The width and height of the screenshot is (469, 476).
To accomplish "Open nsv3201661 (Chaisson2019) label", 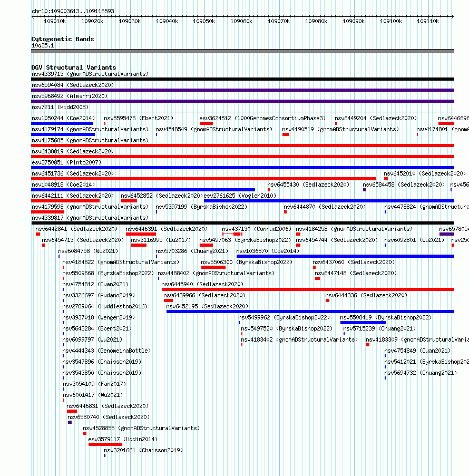I will [x=143, y=451].
